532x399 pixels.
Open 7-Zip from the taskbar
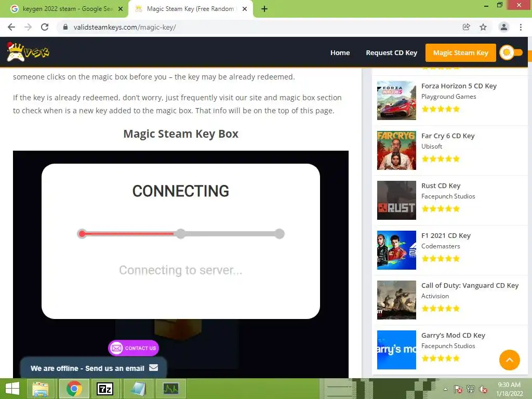[x=105, y=389]
